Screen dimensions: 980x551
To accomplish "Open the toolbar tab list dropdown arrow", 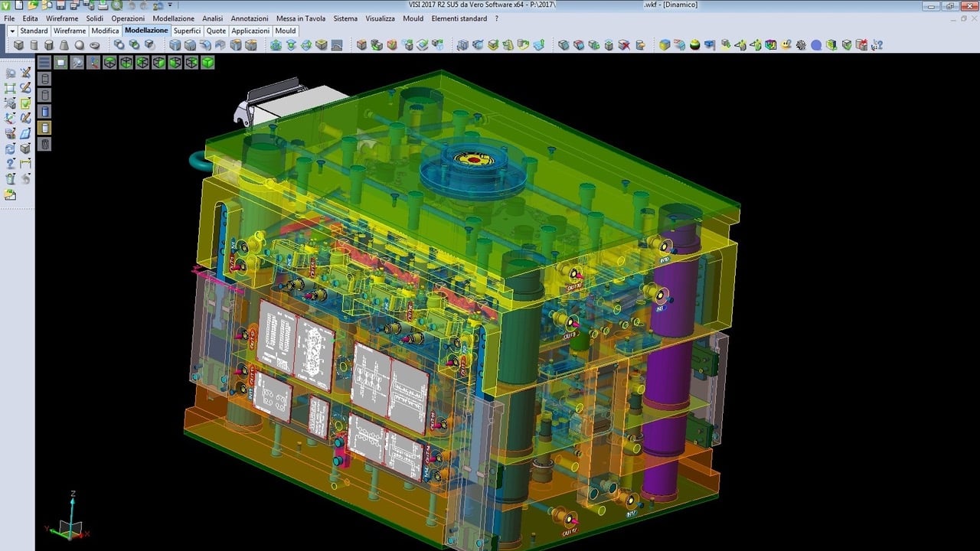I will click(11, 31).
